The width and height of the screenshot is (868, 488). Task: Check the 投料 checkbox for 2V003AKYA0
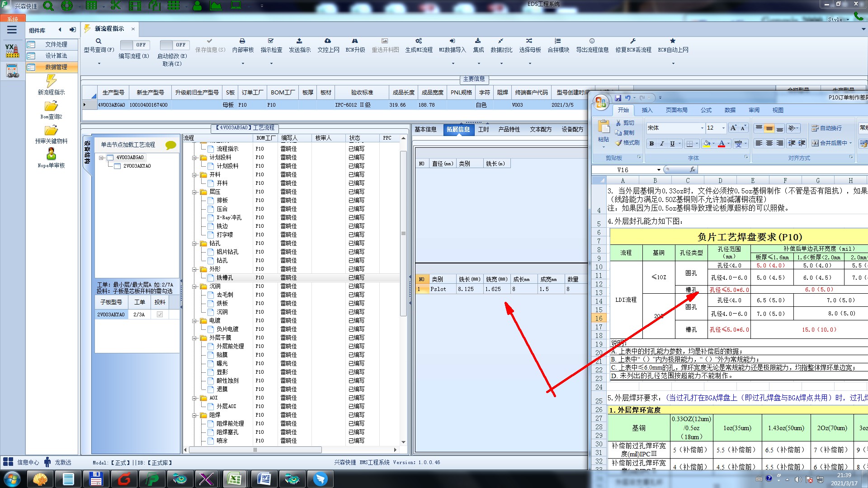tap(160, 314)
